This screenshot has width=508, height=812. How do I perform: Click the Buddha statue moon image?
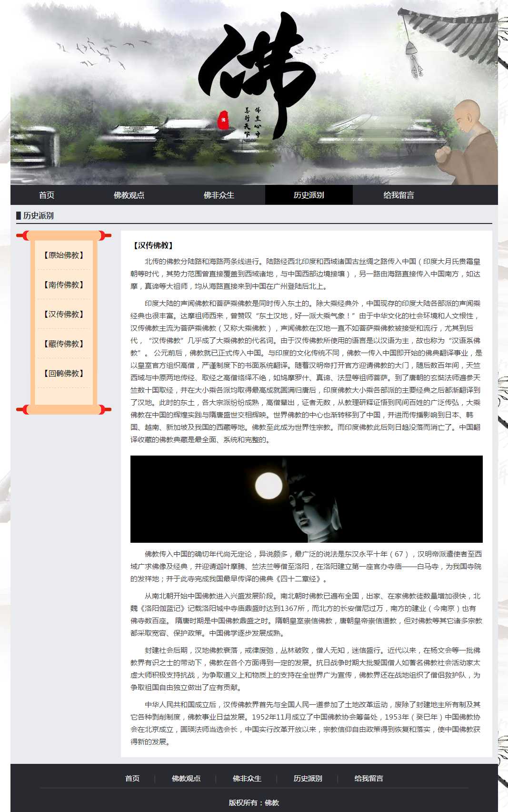(x=306, y=499)
